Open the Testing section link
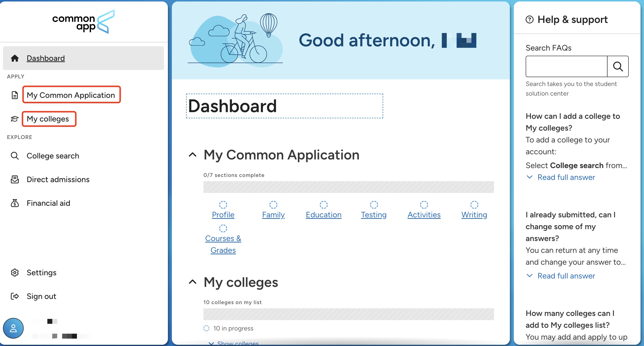644x346 pixels. coord(374,215)
